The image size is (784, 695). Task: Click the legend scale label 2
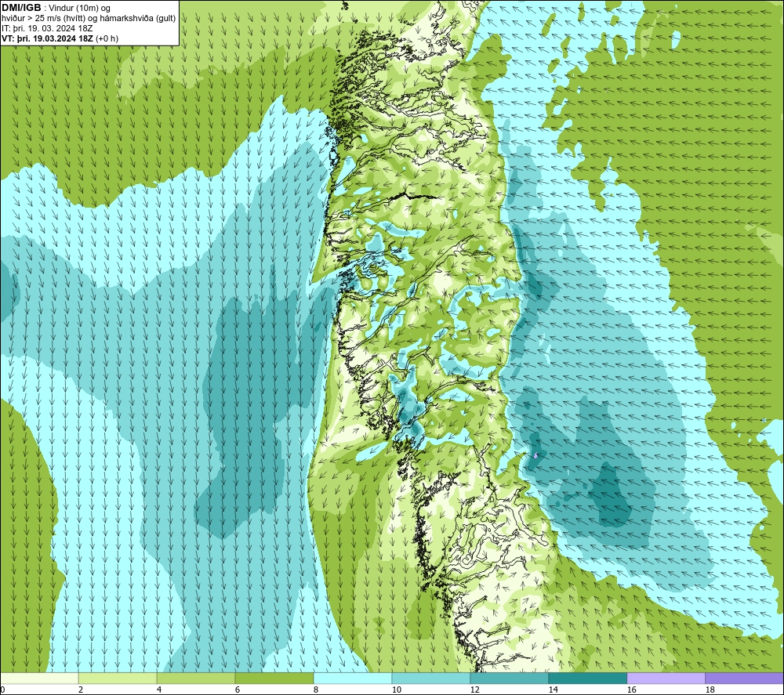[x=81, y=690]
